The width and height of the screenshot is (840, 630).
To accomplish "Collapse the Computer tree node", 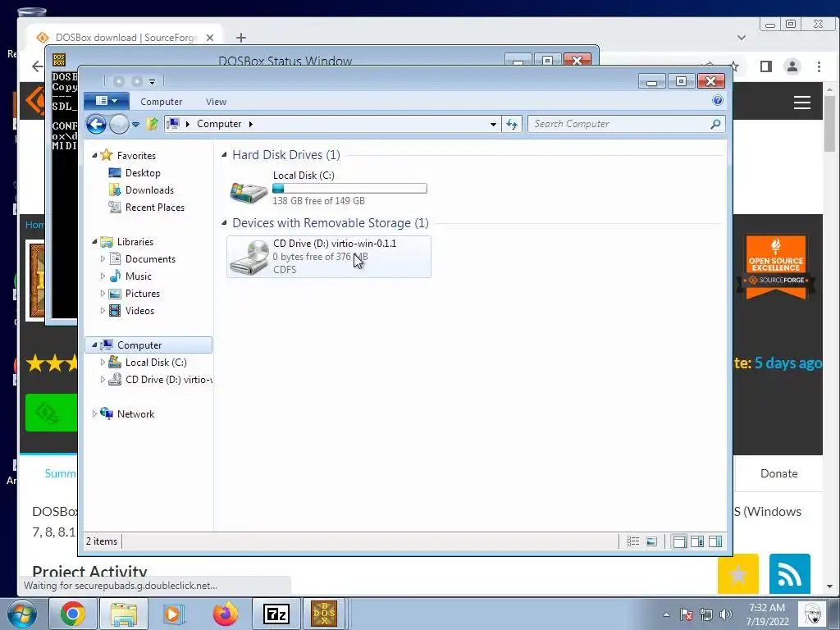I will [94, 345].
